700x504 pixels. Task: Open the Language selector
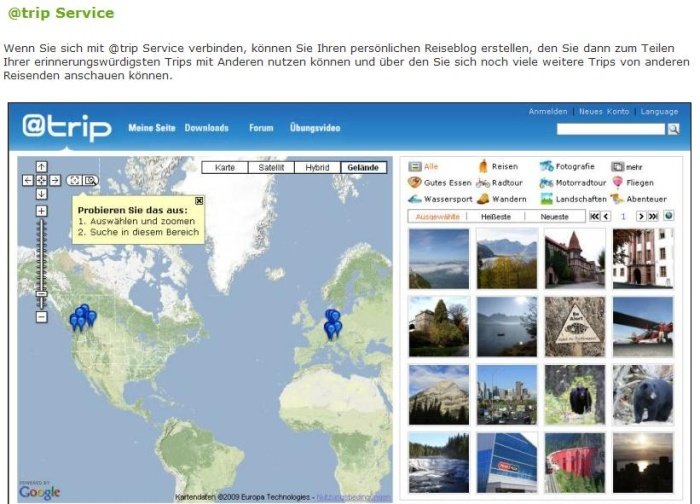(659, 112)
